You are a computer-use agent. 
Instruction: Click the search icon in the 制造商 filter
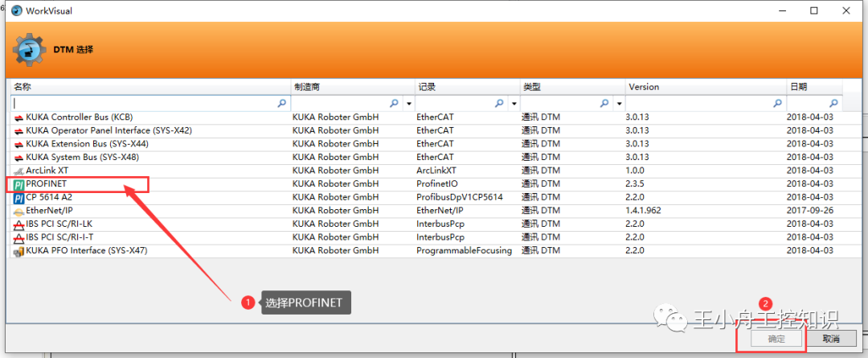(x=394, y=103)
